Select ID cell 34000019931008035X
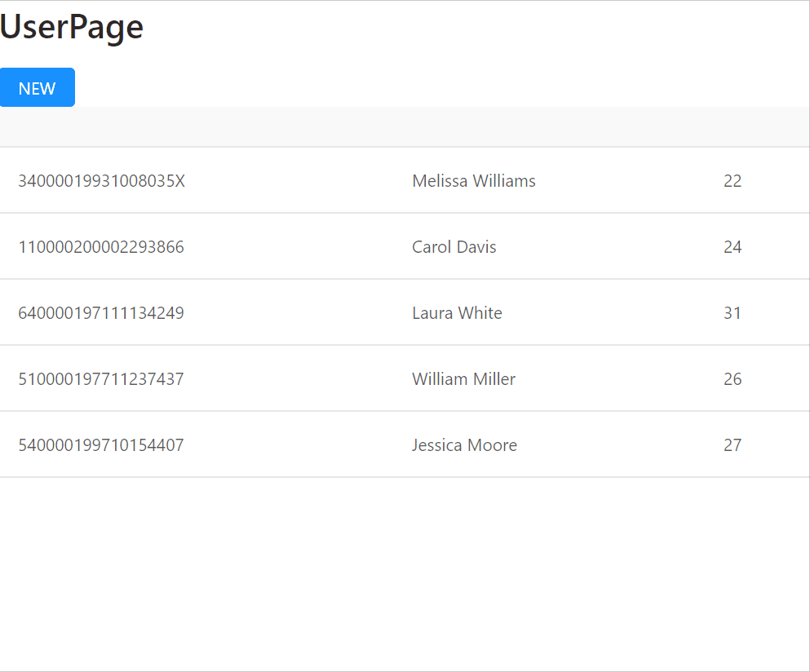The image size is (810, 672). point(102,181)
